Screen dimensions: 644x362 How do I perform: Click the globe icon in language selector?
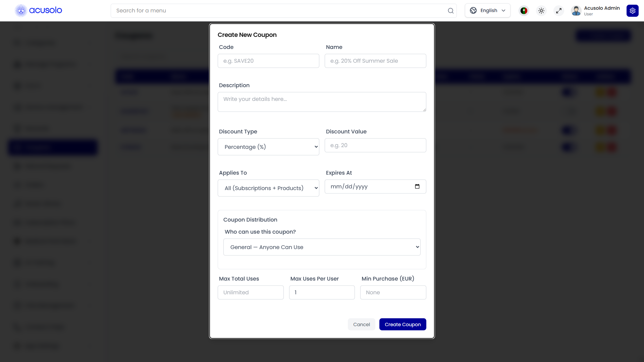473,11
